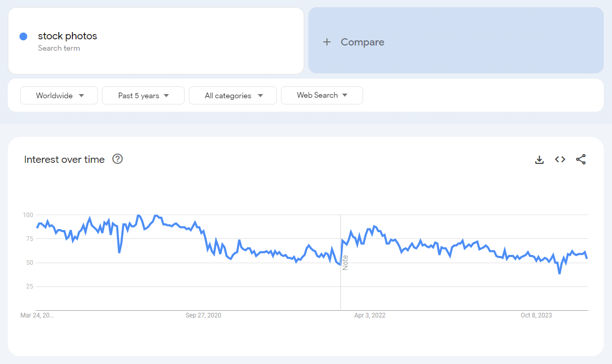The height and width of the screenshot is (364, 612).
Task: Click the Sep 27, 2020 date label
Action: click(x=203, y=315)
